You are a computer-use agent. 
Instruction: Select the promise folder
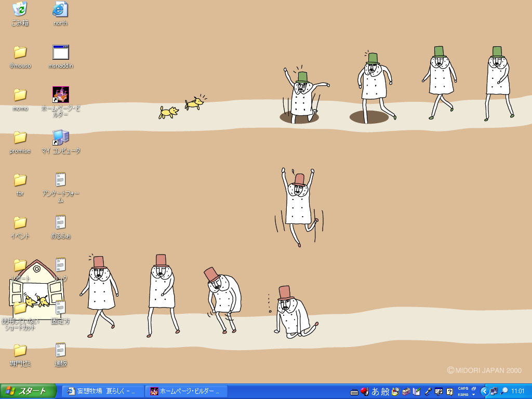coord(20,142)
